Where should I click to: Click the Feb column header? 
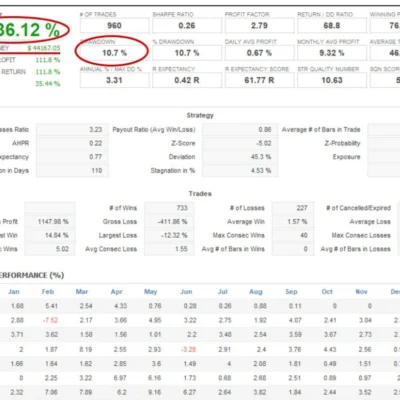tap(48, 292)
